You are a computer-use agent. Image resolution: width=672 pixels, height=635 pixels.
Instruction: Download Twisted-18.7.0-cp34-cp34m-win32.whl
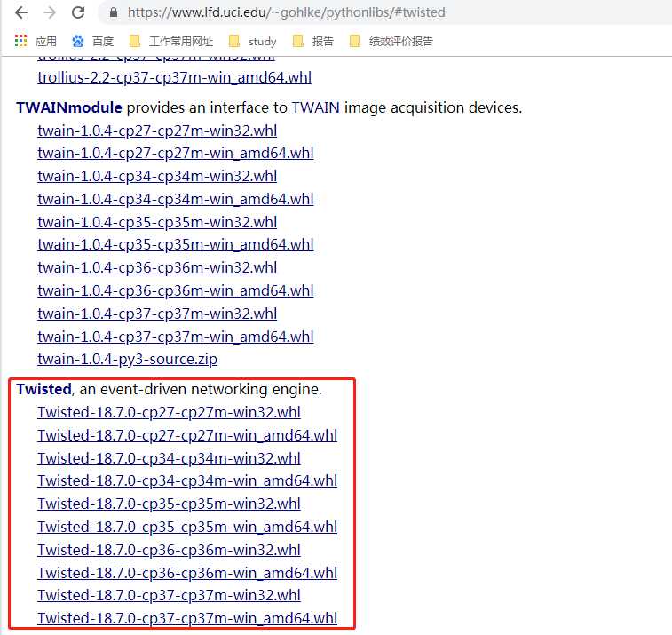coord(169,459)
